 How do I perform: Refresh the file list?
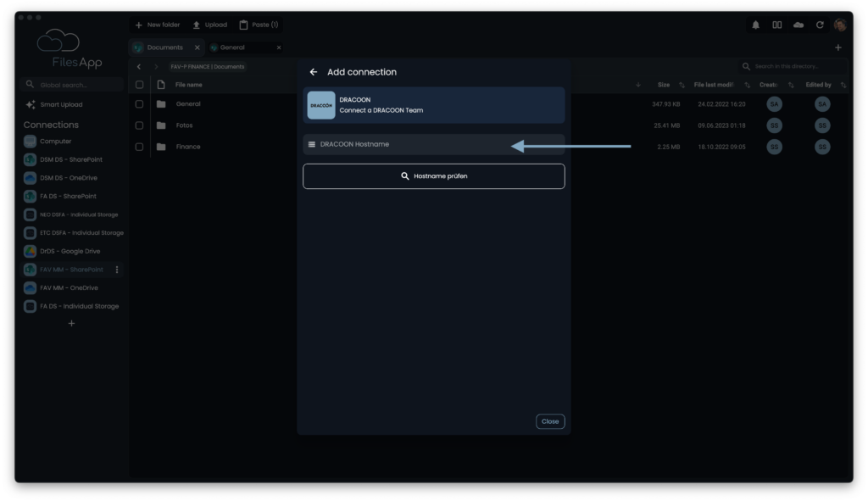(820, 25)
